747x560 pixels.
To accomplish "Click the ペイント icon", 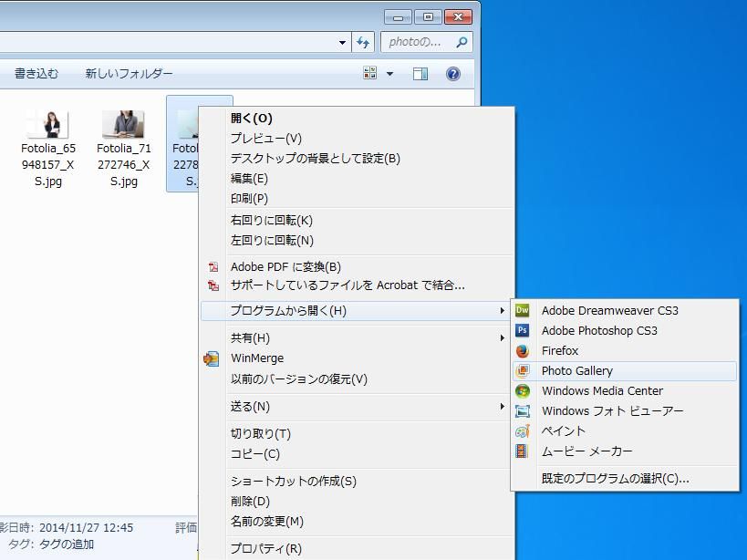I will (x=523, y=430).
